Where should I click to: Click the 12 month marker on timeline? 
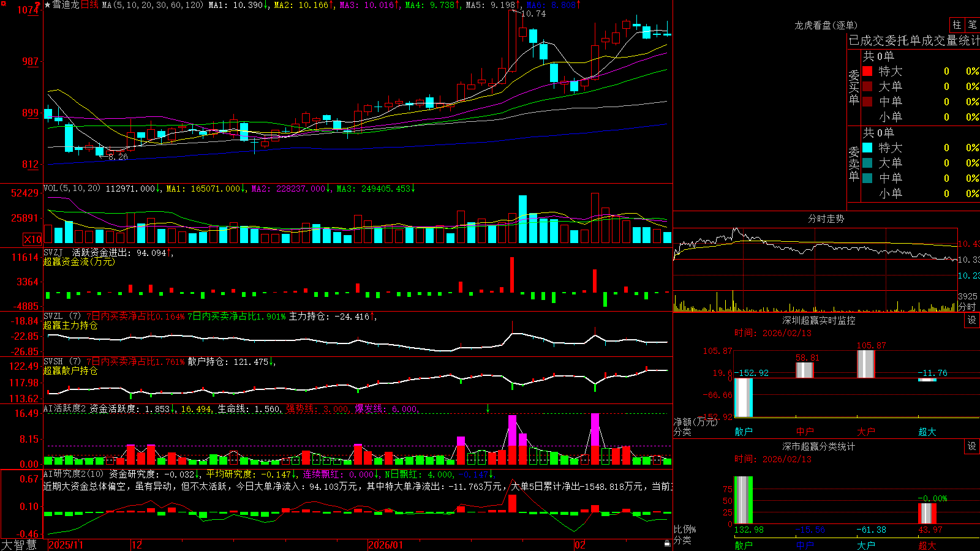pos(137,545)
